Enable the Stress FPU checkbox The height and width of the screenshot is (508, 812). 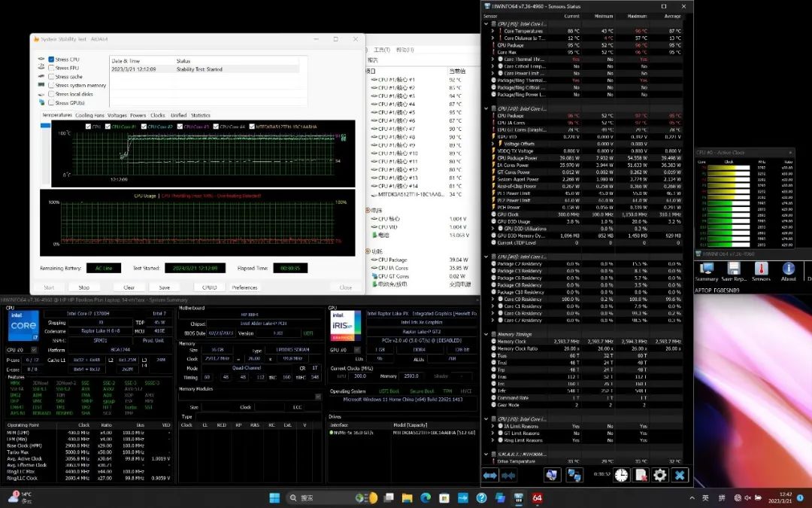[51, 68]
